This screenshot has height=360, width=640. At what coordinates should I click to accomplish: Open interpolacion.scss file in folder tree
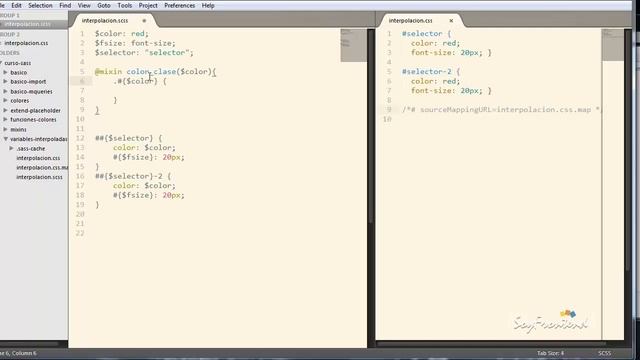pos(39,177)
